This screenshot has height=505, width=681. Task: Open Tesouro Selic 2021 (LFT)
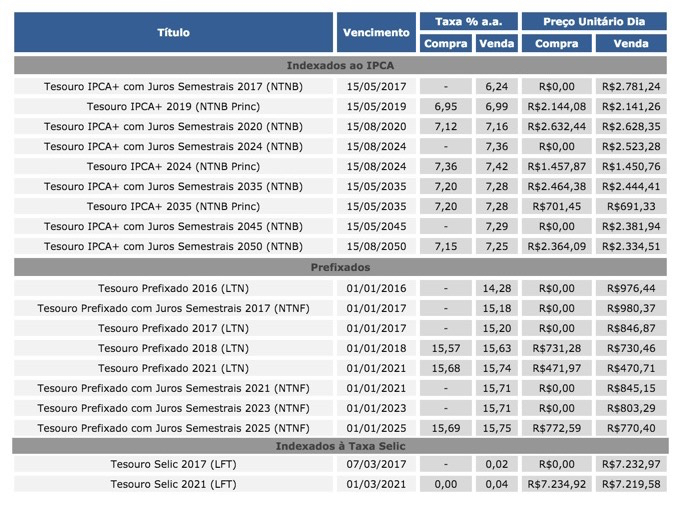(173, 484)
